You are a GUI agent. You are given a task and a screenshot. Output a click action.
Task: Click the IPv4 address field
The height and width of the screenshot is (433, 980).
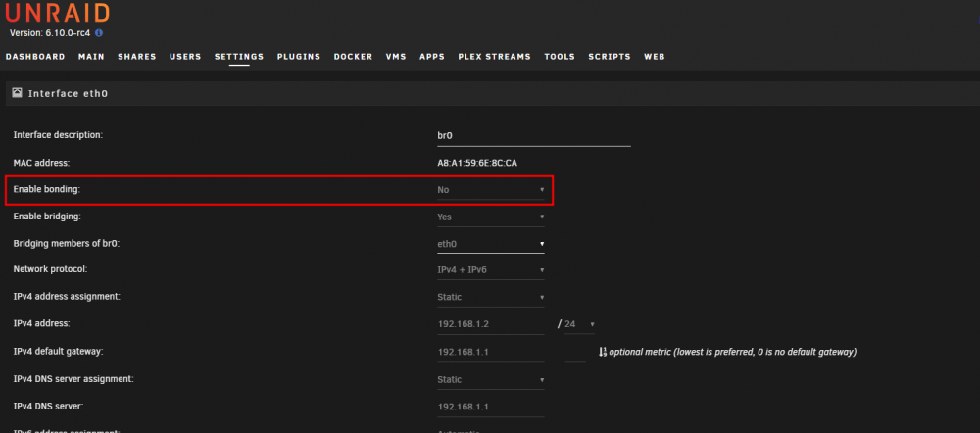491,324
